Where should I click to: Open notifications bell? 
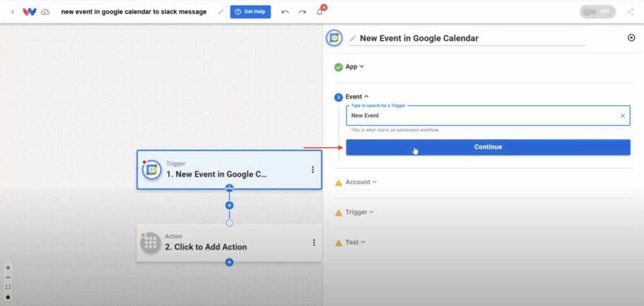pos(319,12)
